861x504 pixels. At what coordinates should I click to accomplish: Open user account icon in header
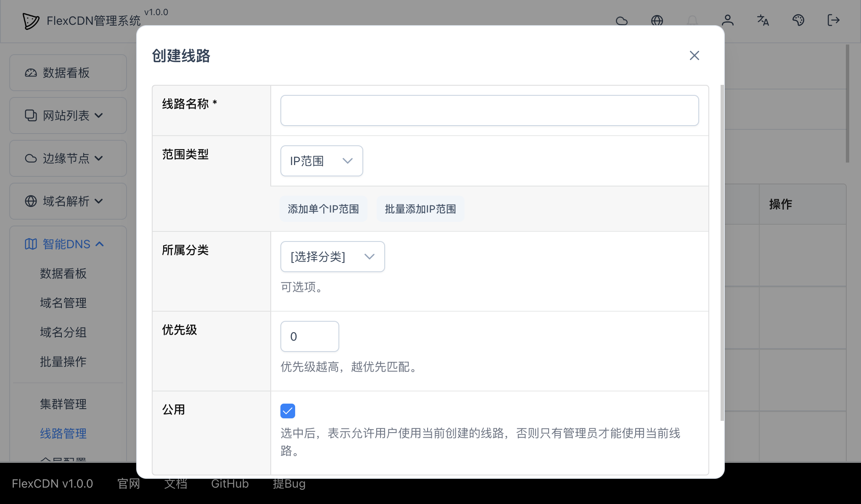tap(728, 21)
